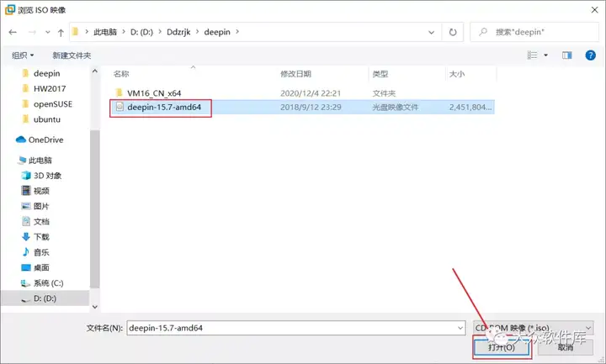Click VM16_CN_x64 folder icon
Viewport: 606px width, 364px height.
(x=119, y=92)
